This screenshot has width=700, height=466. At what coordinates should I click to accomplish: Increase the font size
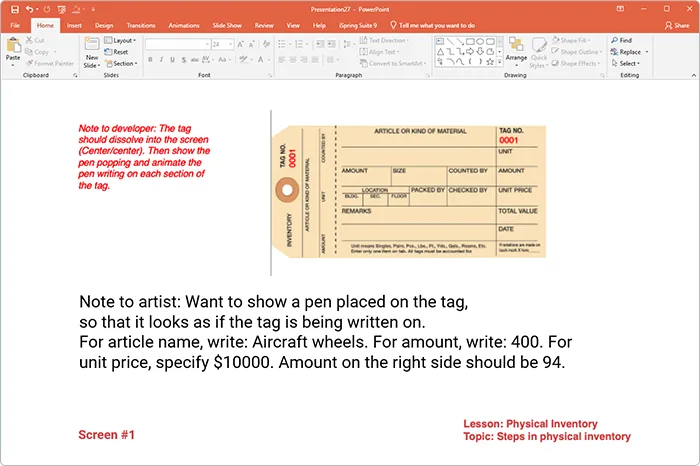[x=241, y=44]
